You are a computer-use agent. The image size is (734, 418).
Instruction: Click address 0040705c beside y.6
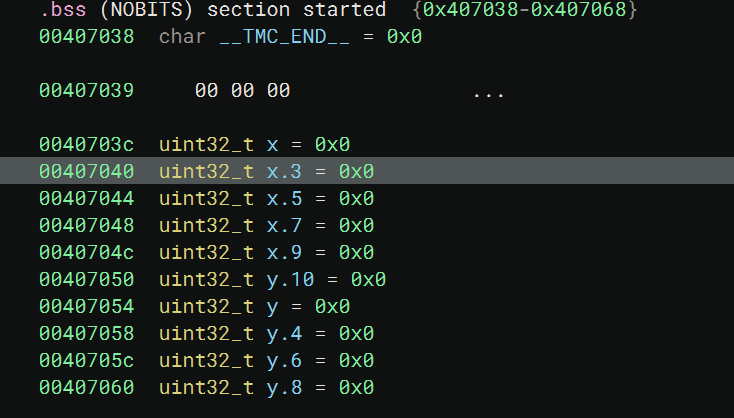coord(86,361)
